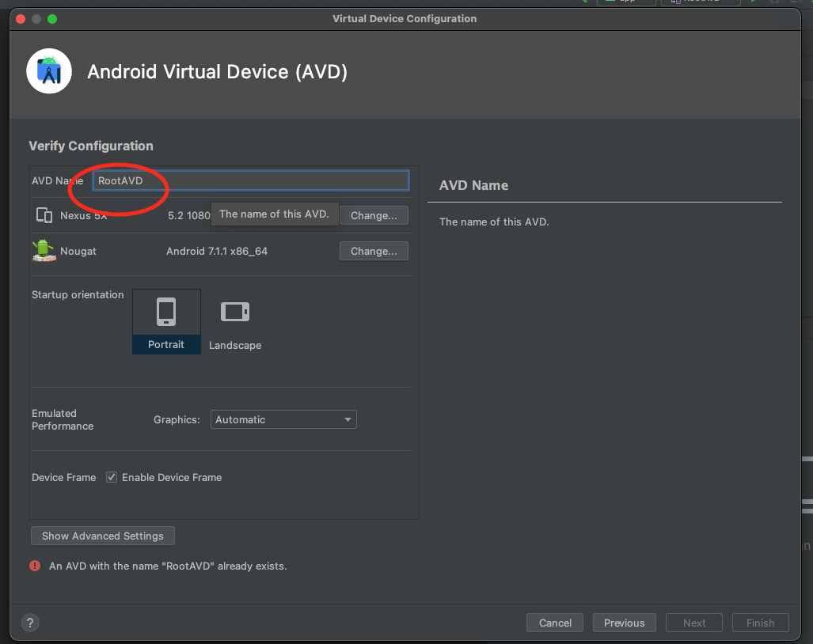This screenshot has height=644, width=813.
Task: Show Advanced Settings button
Action: [103, 536]
